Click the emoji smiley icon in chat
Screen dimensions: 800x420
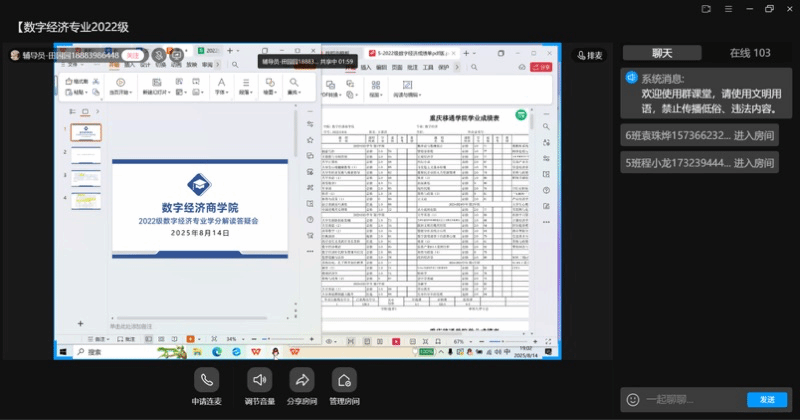click(633, 400)
